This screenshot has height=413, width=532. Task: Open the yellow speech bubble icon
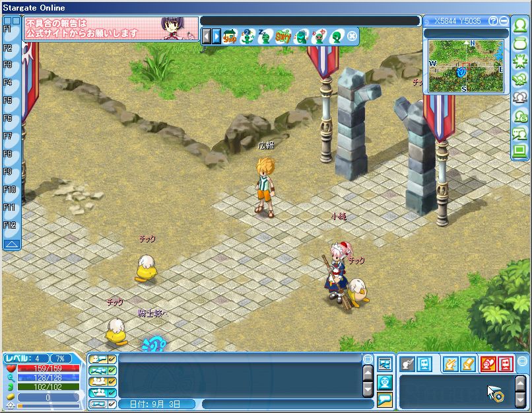click(x=385, y=399)
